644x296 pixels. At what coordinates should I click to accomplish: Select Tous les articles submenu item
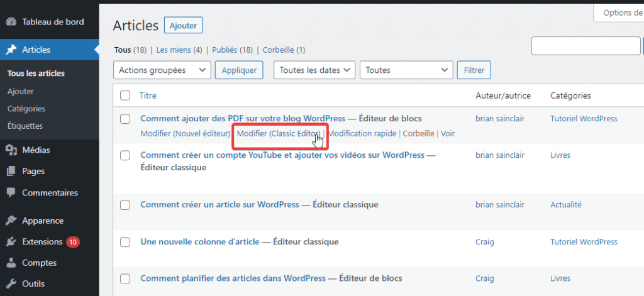click(36, 74)
